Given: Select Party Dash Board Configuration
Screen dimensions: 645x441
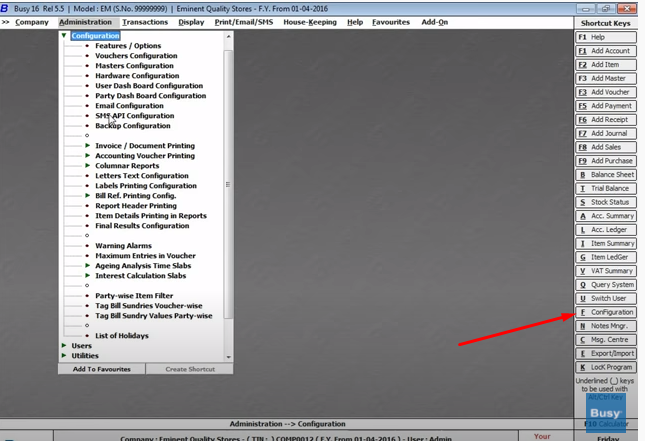Looking at the screenshot, I should 151,95.
